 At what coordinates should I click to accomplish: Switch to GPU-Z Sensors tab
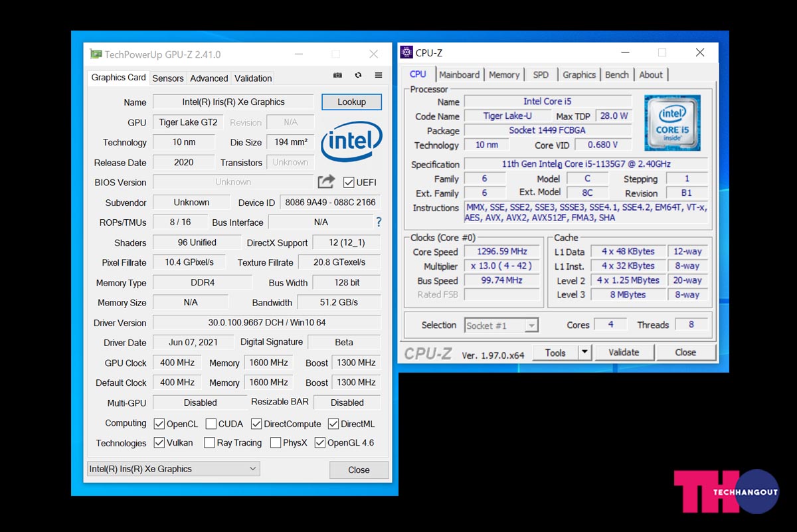click(x=168, y=78)
